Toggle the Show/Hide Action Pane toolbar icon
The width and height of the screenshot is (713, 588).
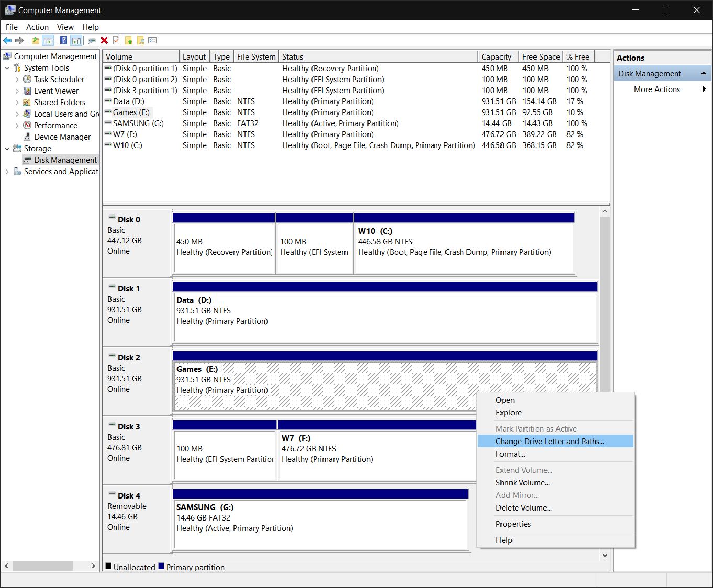(76, 40)
